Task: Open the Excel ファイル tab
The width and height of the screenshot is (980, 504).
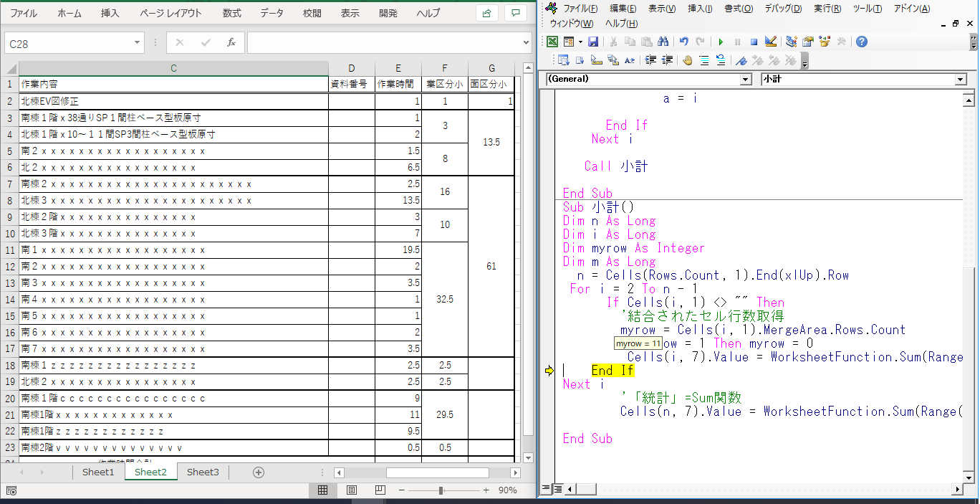Action: point(24,13)
